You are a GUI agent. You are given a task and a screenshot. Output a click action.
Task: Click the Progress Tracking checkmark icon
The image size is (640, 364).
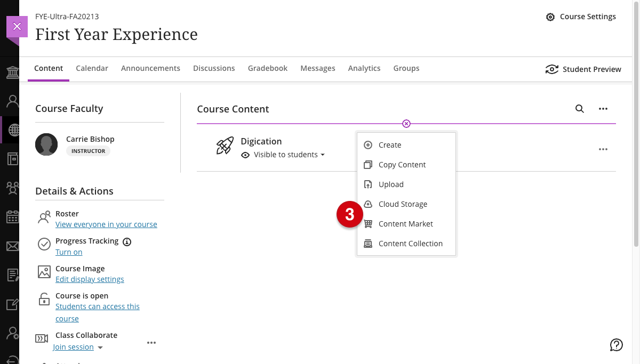[44, 244]
